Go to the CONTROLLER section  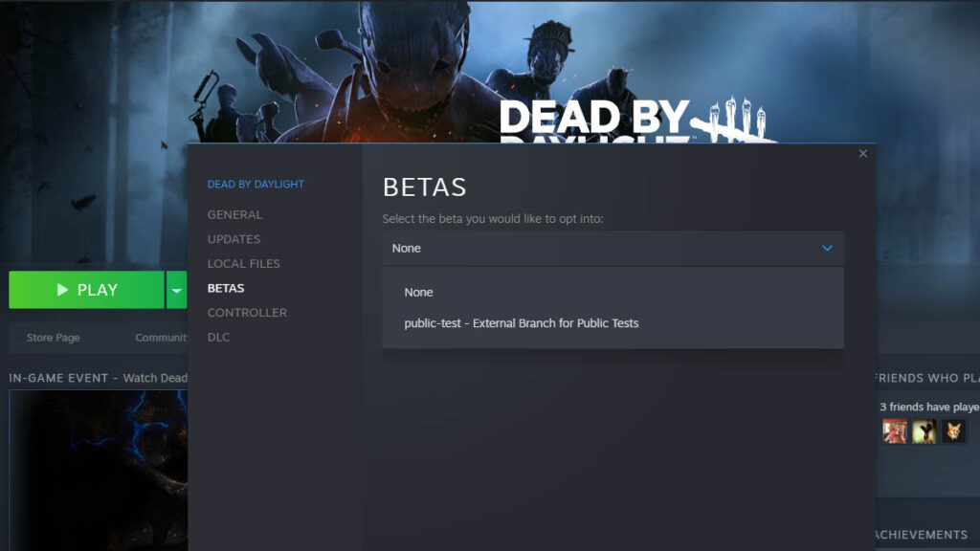(x=247, y=313)
